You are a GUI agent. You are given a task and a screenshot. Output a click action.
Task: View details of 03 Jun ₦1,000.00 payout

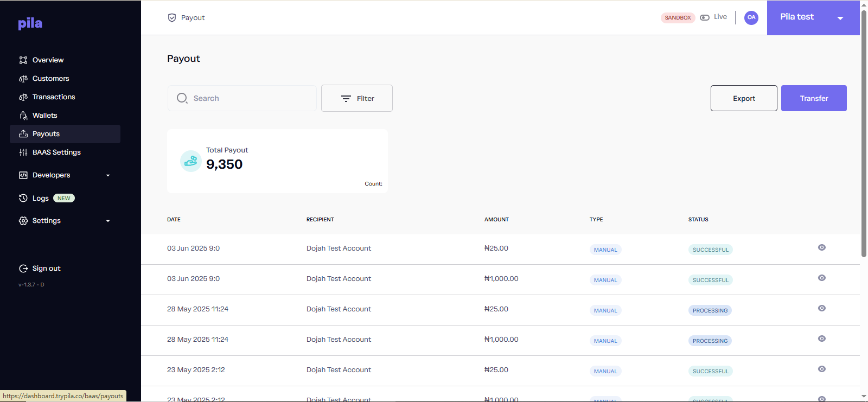point(822,278)
